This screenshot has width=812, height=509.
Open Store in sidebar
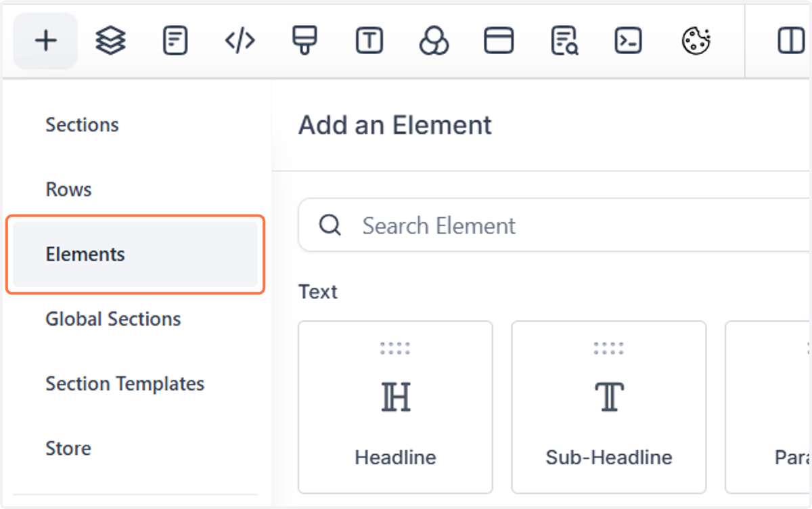point(68,448)
